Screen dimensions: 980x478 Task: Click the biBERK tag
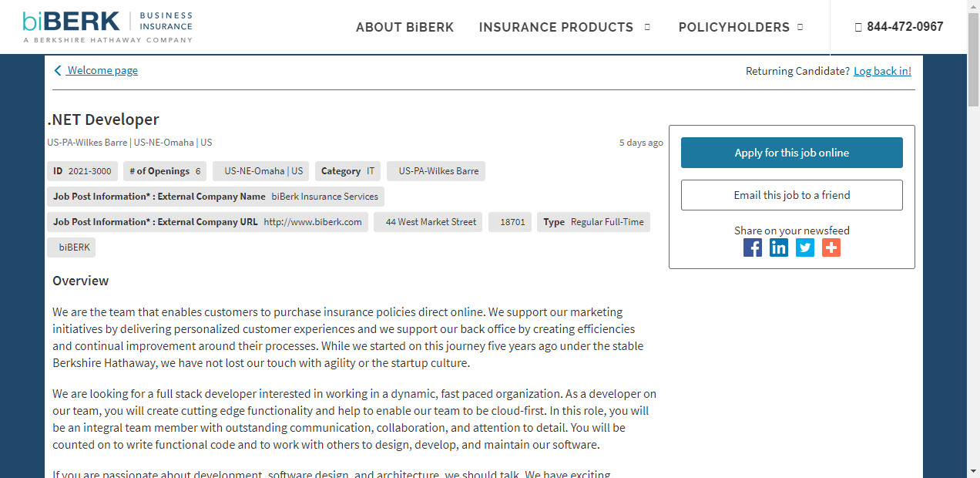[72, 247]
